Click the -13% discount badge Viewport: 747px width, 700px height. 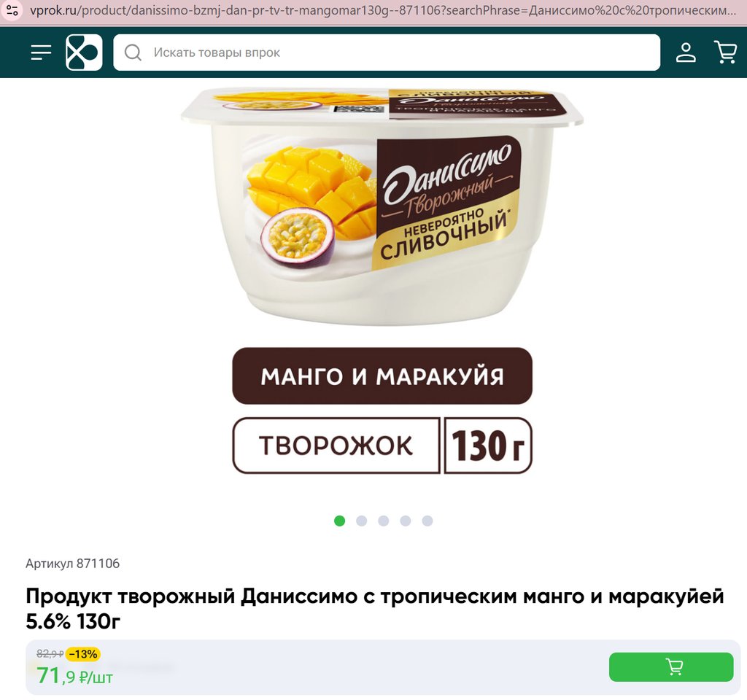(x=83, y=654)
